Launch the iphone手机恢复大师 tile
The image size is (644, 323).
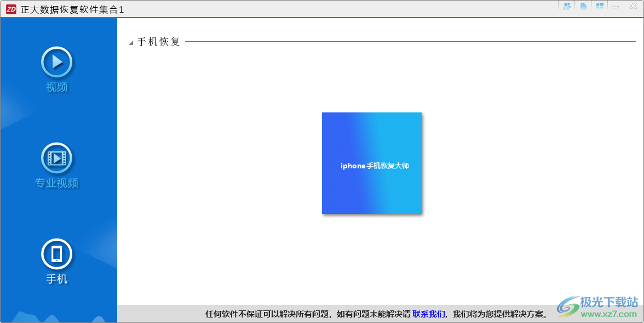click(x=372, y=163)
